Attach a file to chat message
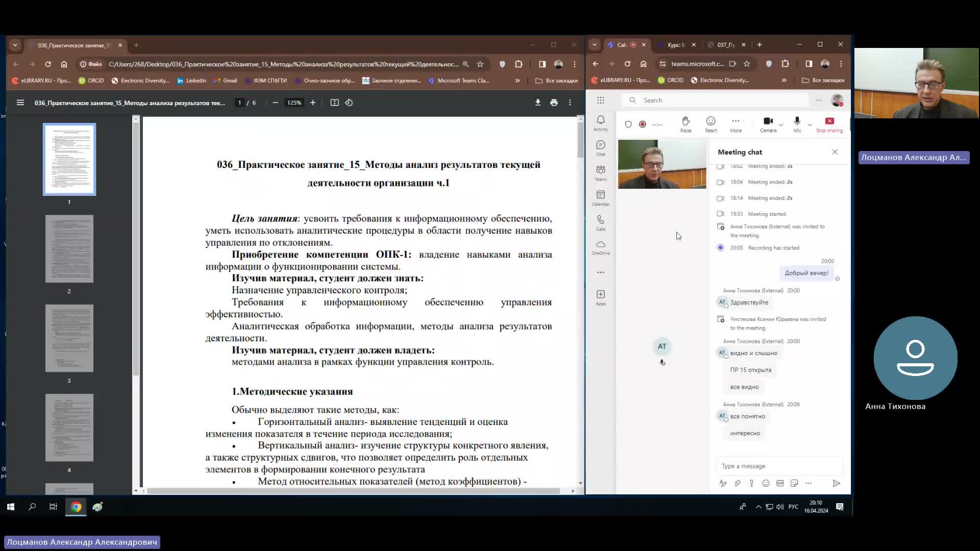Screen dimensions: 980x551 [738, 483]
